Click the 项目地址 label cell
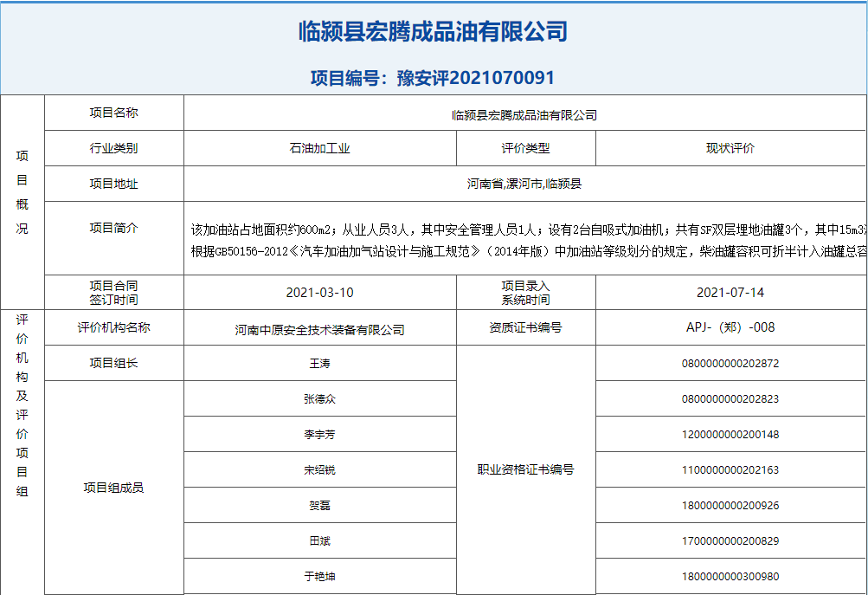 (x=113, y=184)
